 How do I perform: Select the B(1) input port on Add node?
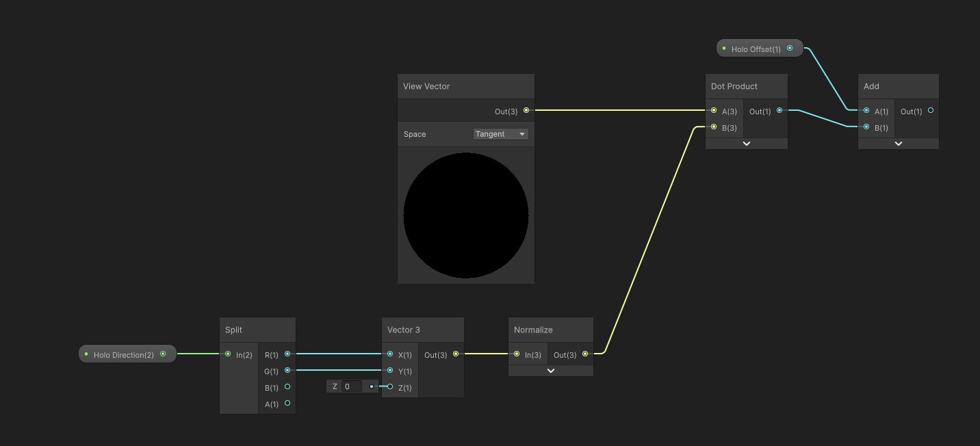tap(866, 127)
